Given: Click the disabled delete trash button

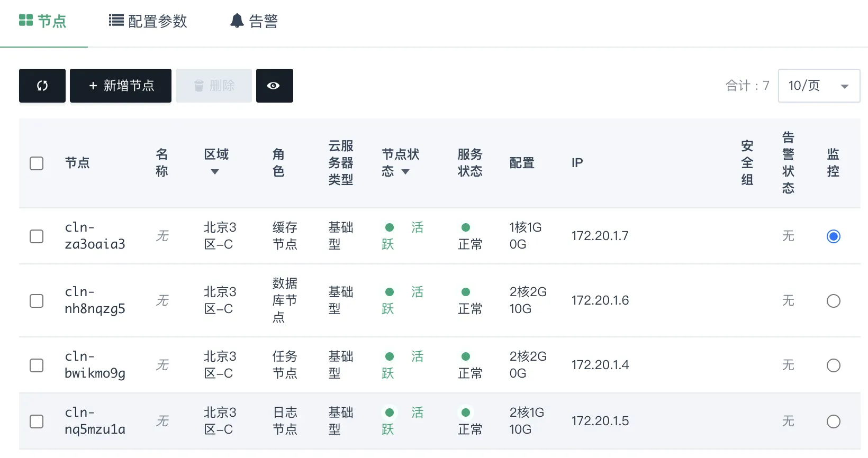Looking at the screenshot, I should click(x=214, y=86).
